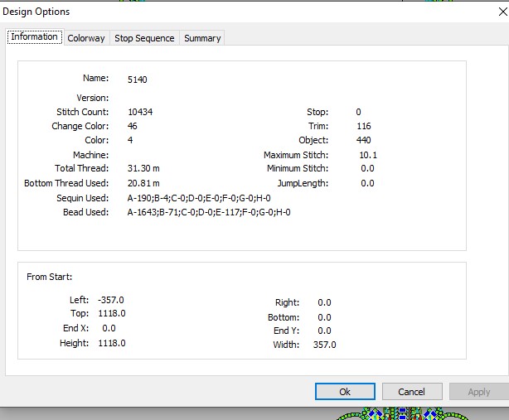Viewport: 509px width, 420px height.
Task: Click the Left value -357.0
Action: pyautogui.click(x=111, y=300)
